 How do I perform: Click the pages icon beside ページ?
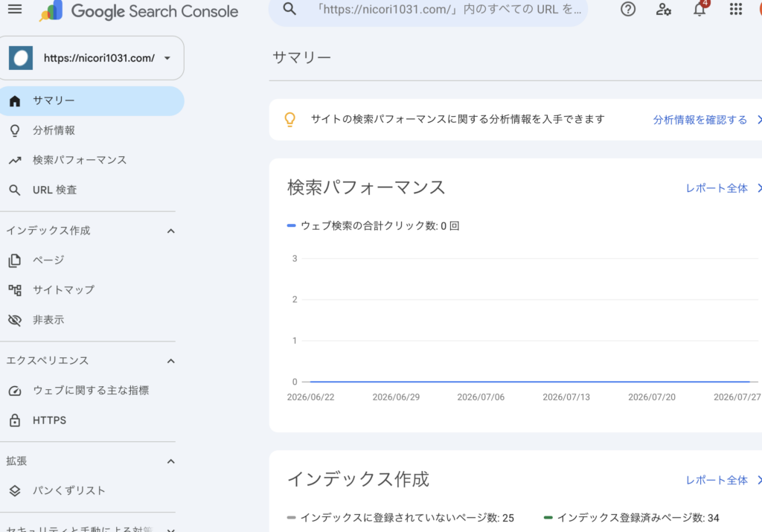(x=15, y=261)
